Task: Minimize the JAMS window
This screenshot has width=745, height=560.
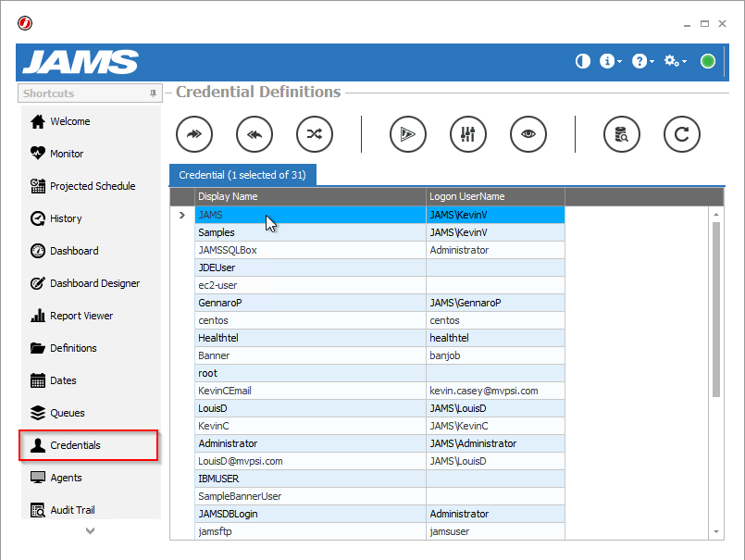Action: point(687,24)
